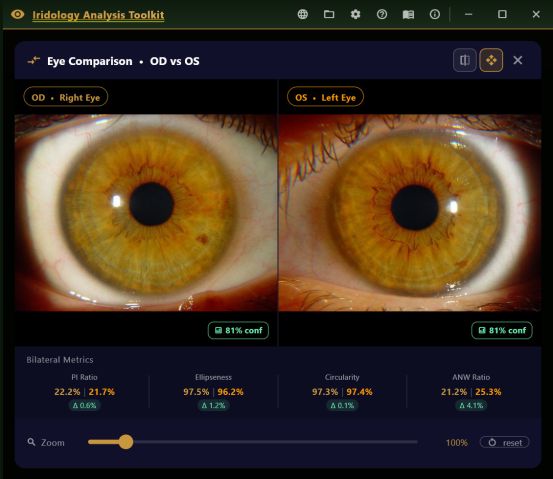Toggle the pan/move view mode button

click(x=491, y=60)
